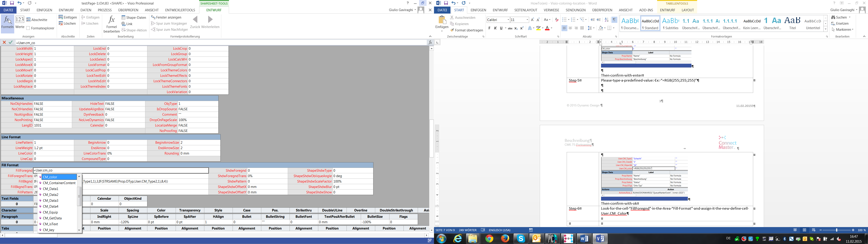Click the ENGLISCH (USA) language in status bar
Screen dimensions: 868x244
tap(499, 230)
